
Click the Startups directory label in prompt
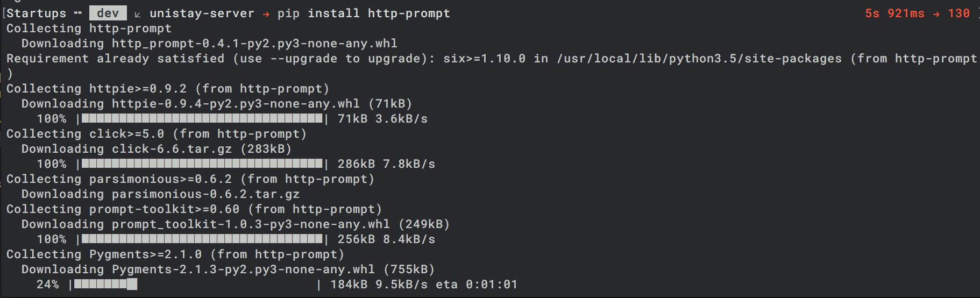(37, 13)
